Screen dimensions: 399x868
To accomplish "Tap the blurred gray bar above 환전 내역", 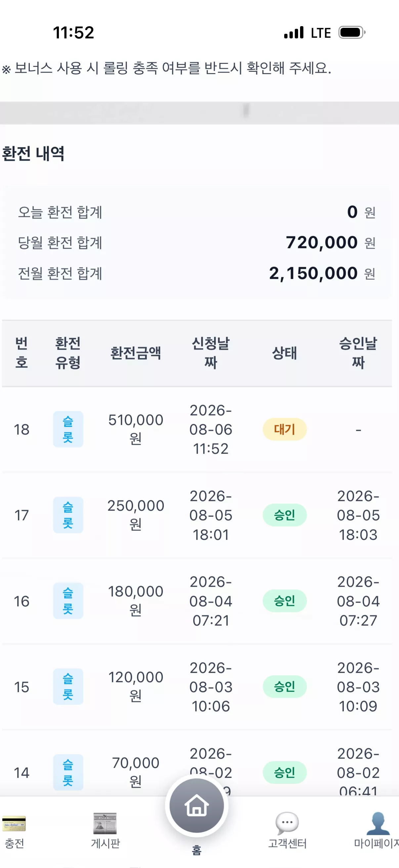I will [199, 113].
